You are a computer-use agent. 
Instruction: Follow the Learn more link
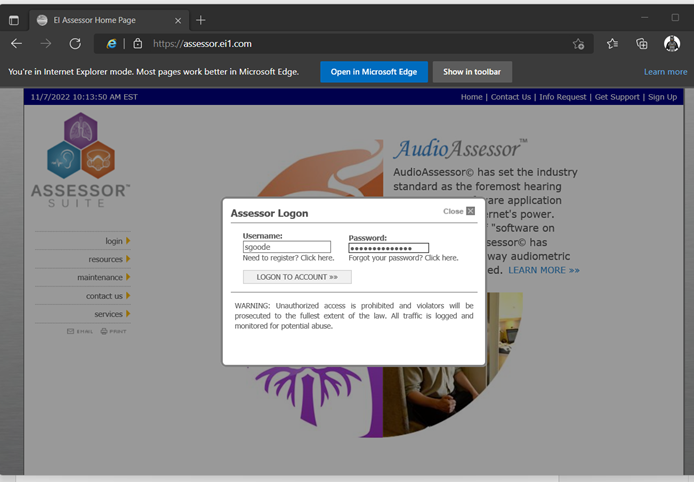(x=665, y=72)
